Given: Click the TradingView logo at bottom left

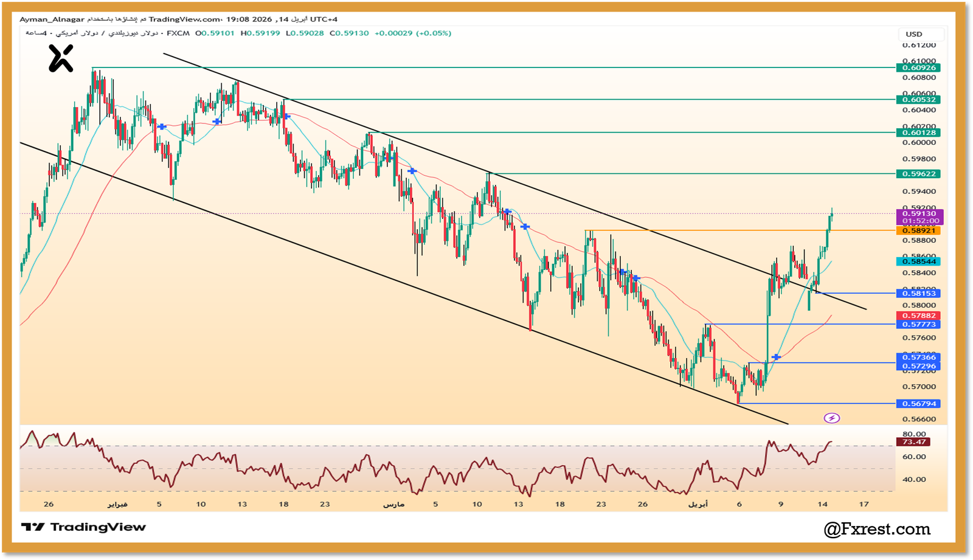Looking at the screenshot, I should pos(83,527).
